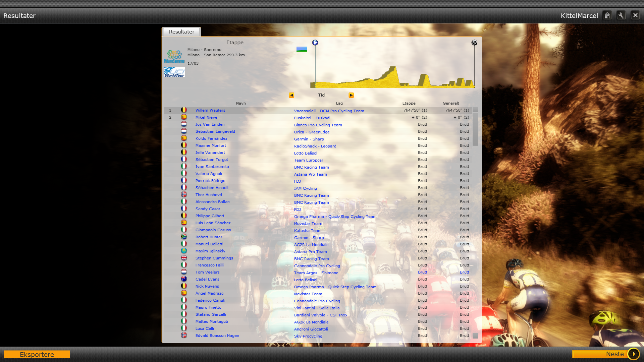
Task: Click the UCI WorldTour logo
Action: (x=174, y=72)
